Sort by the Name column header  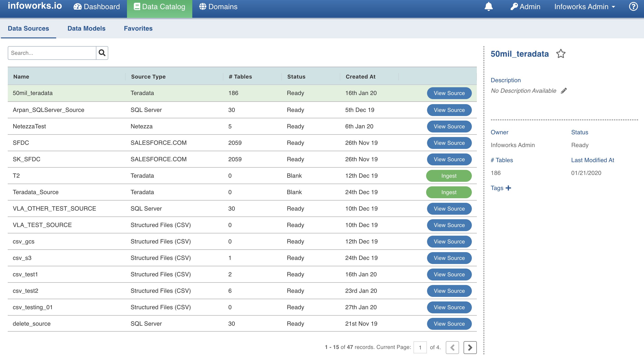pyautogui.click(x=21, y=77)
